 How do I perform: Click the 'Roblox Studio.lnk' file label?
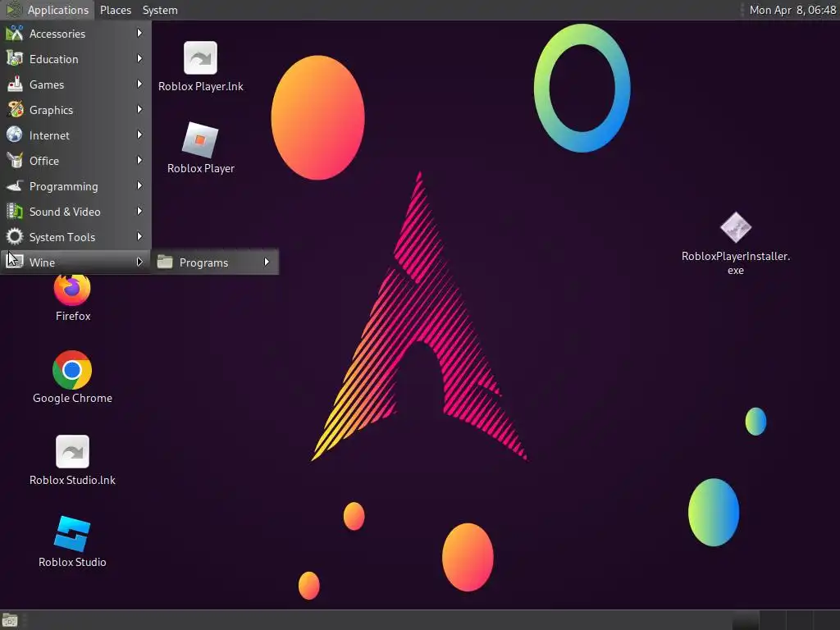coord(72,480)
